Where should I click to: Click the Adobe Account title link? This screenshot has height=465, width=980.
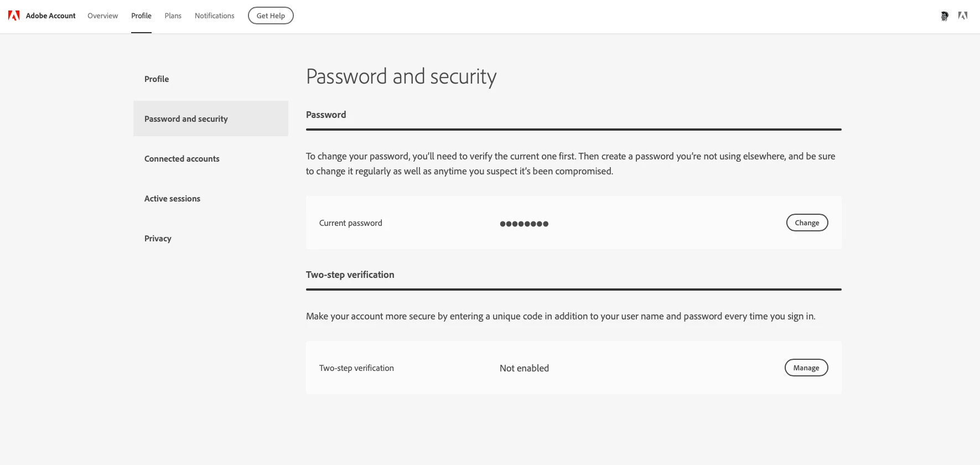coord(50,15)
